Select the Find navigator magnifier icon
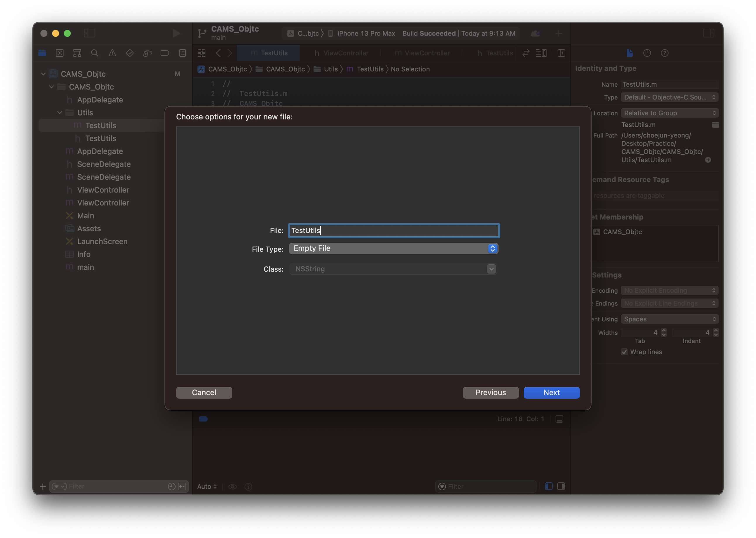This screenshot has height=538, width=756. pos(95,53)
